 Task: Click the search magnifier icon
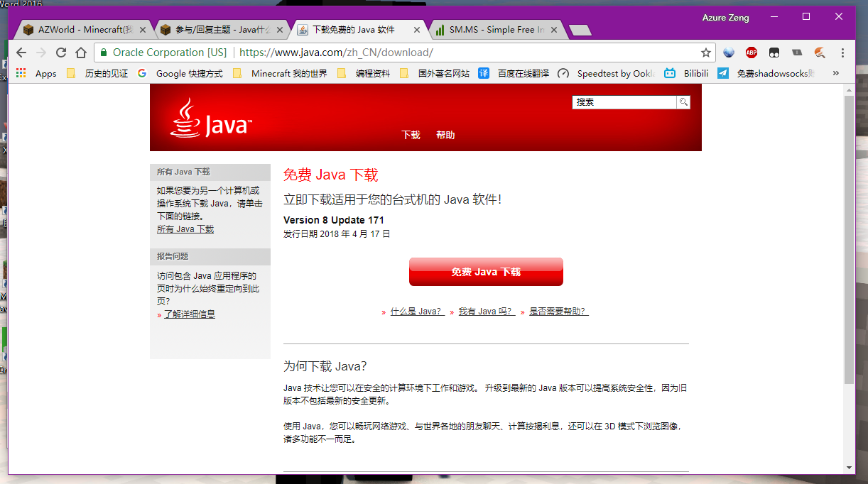click(x=683, y=102)
